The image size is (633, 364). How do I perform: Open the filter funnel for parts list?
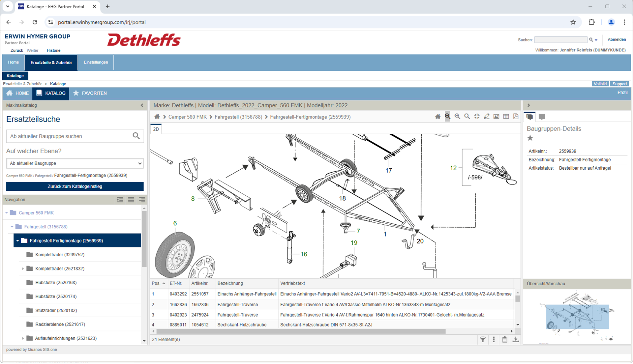coord(483,340)
